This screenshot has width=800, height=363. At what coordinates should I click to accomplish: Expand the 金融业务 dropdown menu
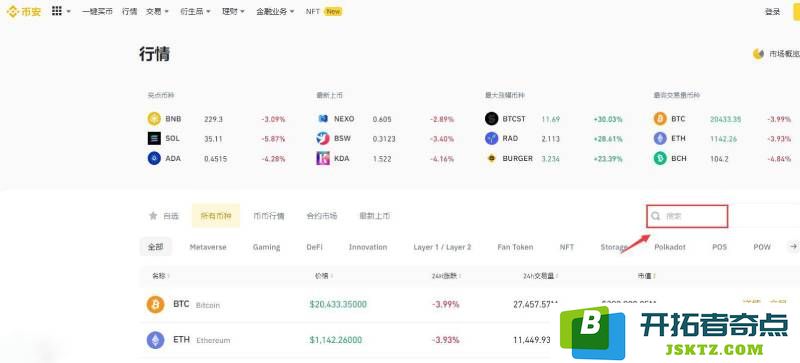[x=275, y=11]
